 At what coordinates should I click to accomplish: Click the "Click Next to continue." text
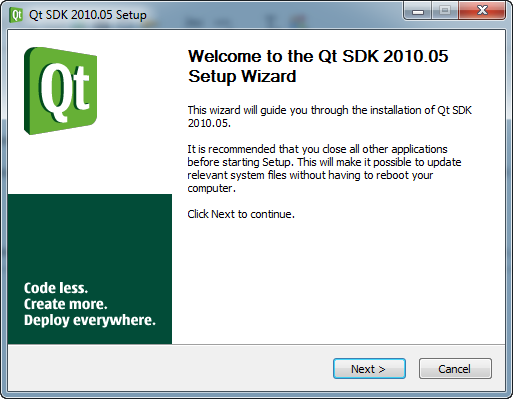pyautogui.click(x=241, y=214)
